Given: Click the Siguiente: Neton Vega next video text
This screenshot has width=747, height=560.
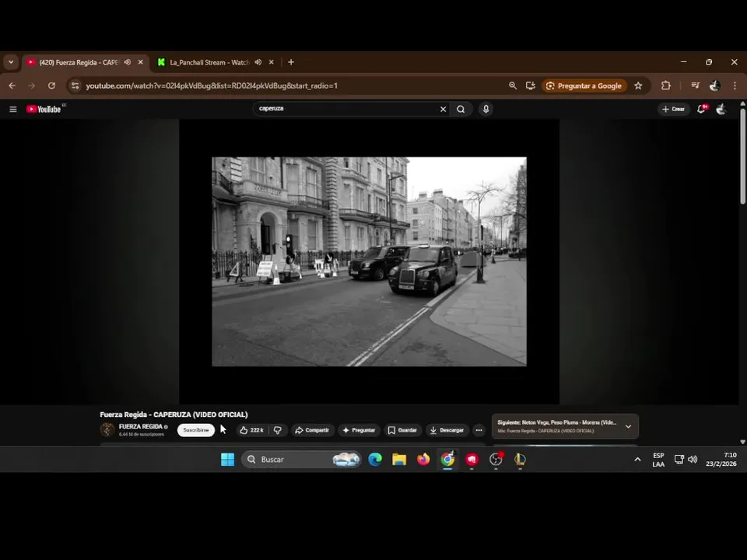Looking at the screenshot, I should pos(556,422).
